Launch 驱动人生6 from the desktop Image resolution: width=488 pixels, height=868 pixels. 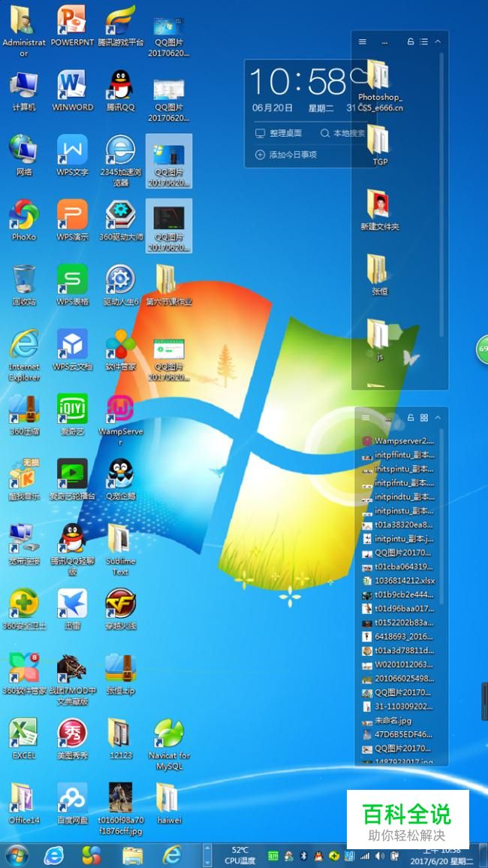(x=121, y=285)
